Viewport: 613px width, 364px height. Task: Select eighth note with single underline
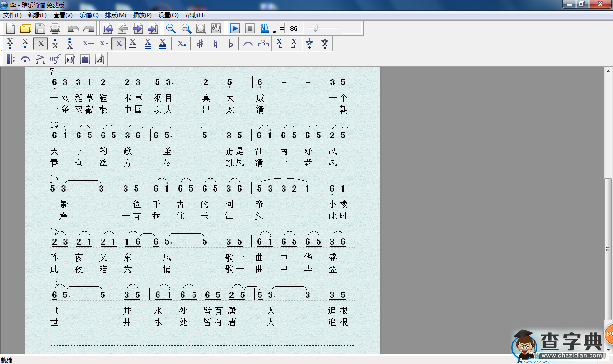click(133, 44)
